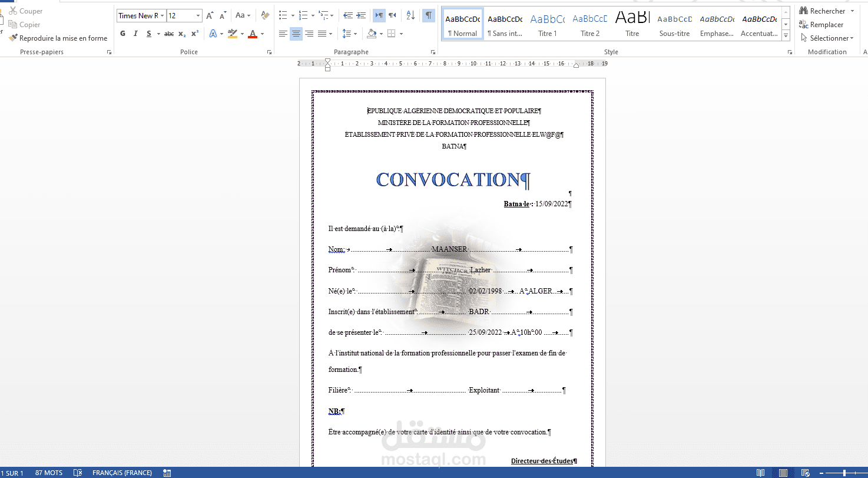This screenshot has width=868, height=478.
Task: Click MAANSER name in document
Action: pos(449,250)
